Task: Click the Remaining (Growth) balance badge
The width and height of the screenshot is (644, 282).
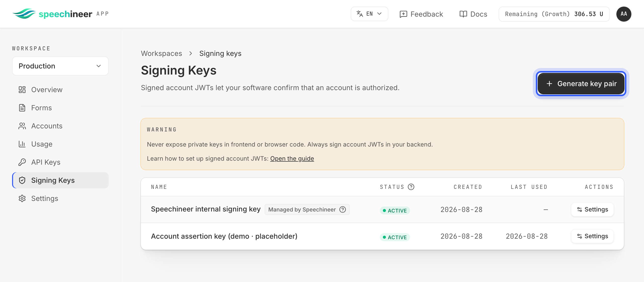Action: pyautogui.click(x=554, y=14)
